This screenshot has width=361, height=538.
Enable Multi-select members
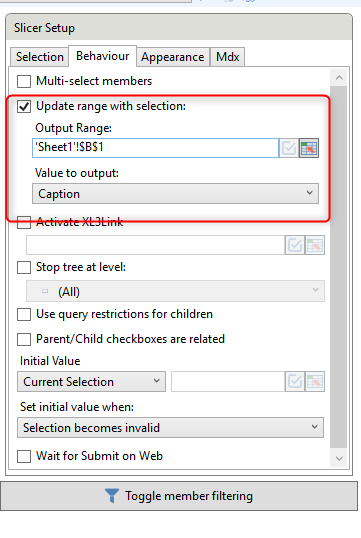point(24,81)
